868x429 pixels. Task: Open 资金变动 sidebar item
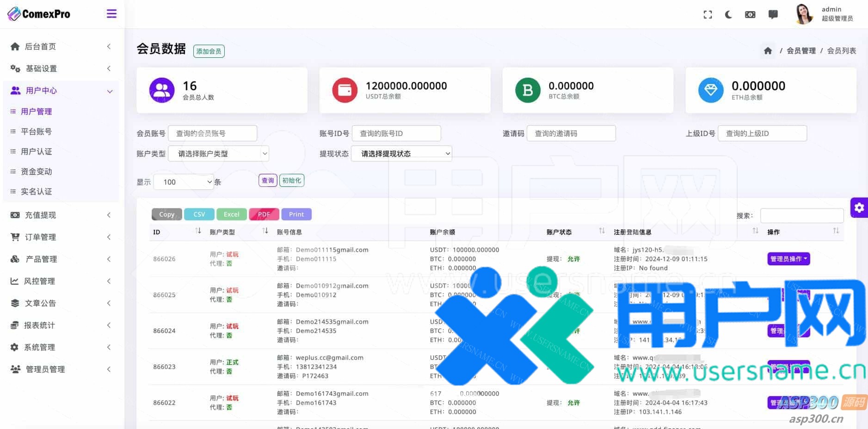click(36, 172)
